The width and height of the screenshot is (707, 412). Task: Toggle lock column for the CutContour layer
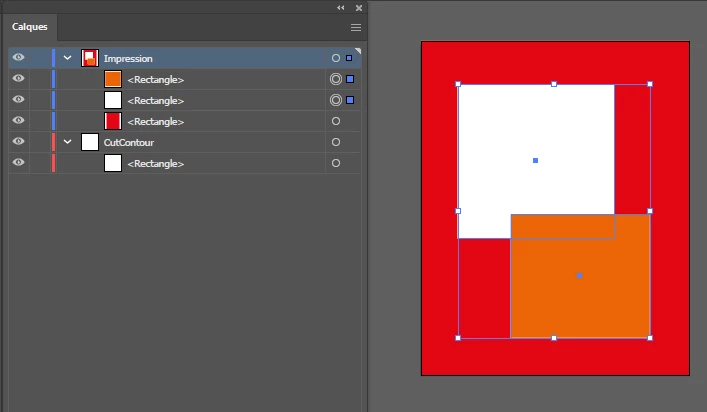tap(40, 142)
